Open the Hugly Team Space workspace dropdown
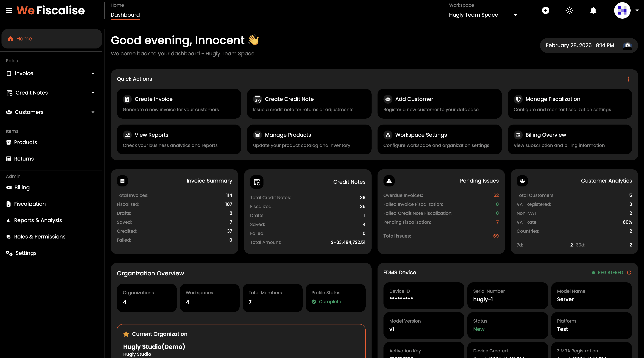The width and height of the screenshot is (644, 358). point(482,15)
